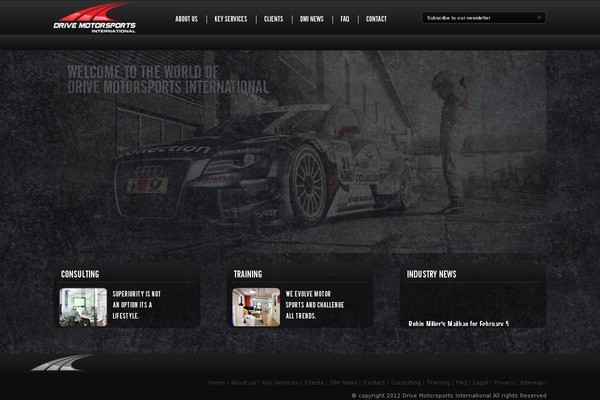Open Sitemap footer link

pyautogui.click(x=531, y=382)
